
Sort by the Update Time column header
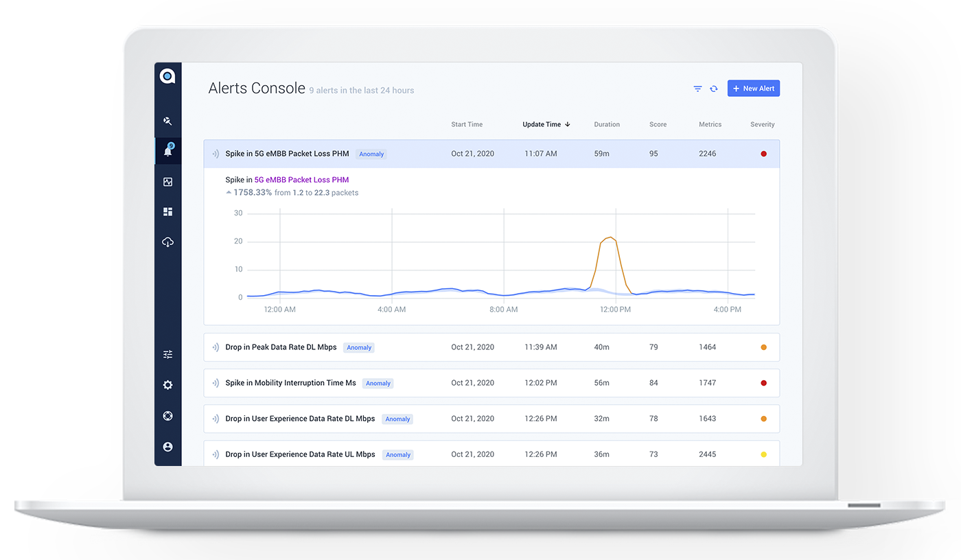(x=546, y=125)
